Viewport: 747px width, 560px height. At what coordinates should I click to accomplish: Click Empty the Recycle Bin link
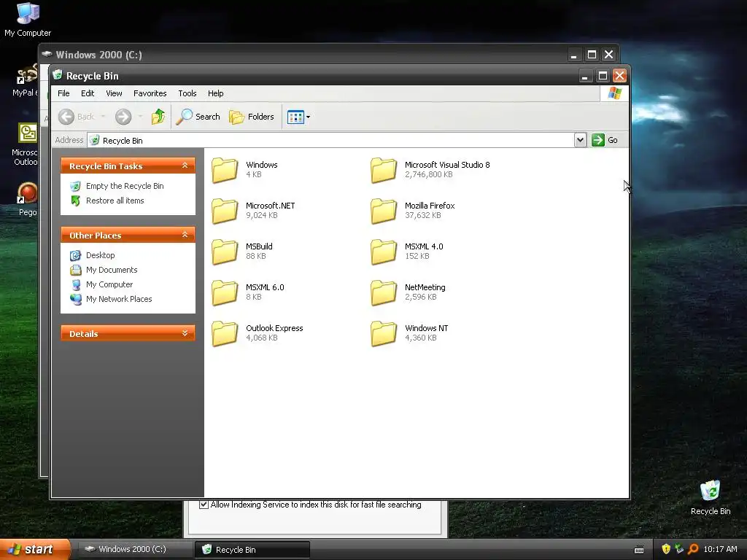(125, 186)
